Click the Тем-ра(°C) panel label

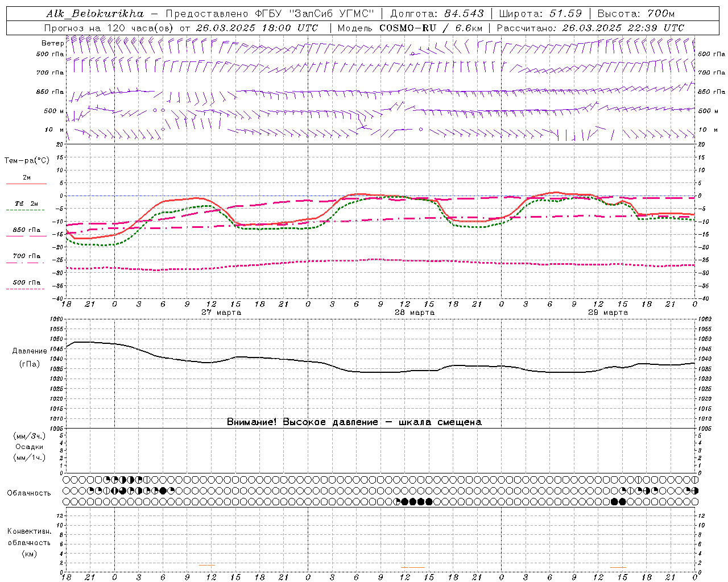[x=27, y=161]
